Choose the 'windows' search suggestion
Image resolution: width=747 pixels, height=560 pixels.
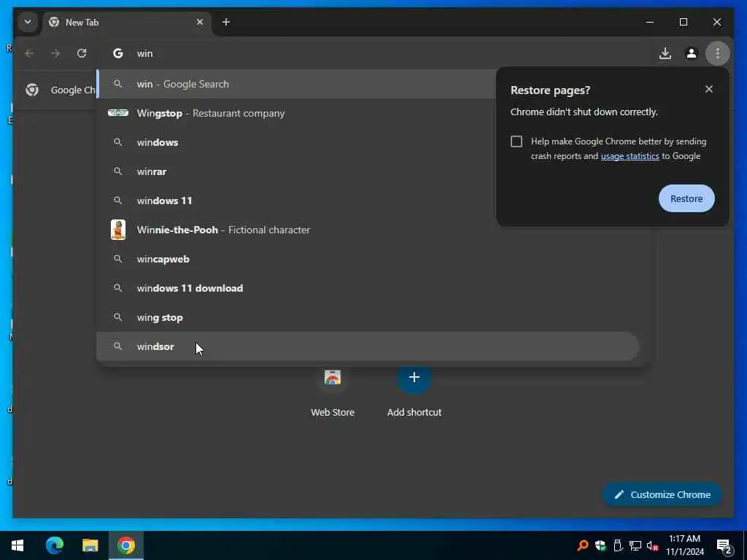[x=296, y=142]
